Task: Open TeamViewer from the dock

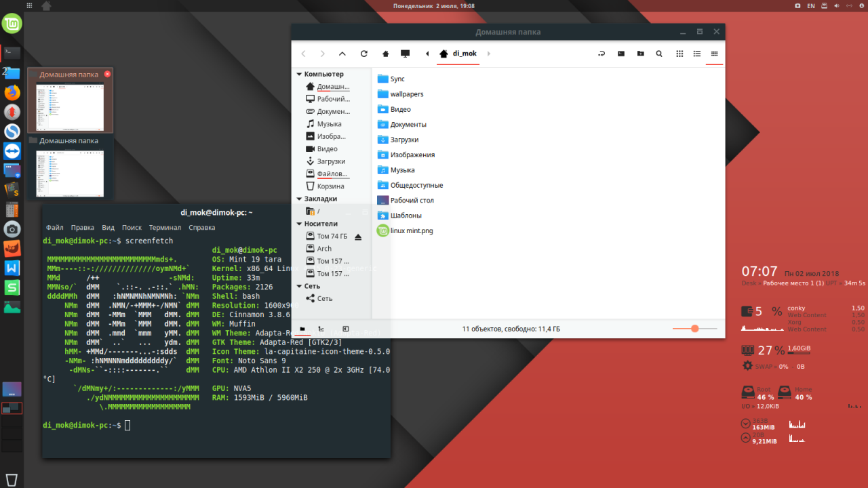Action: [x=12, y=150]
